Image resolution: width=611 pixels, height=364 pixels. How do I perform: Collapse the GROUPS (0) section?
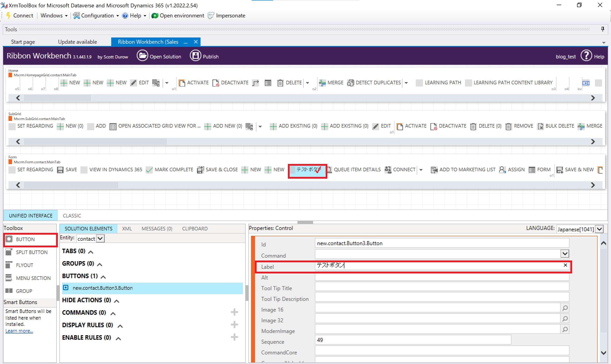99,265
